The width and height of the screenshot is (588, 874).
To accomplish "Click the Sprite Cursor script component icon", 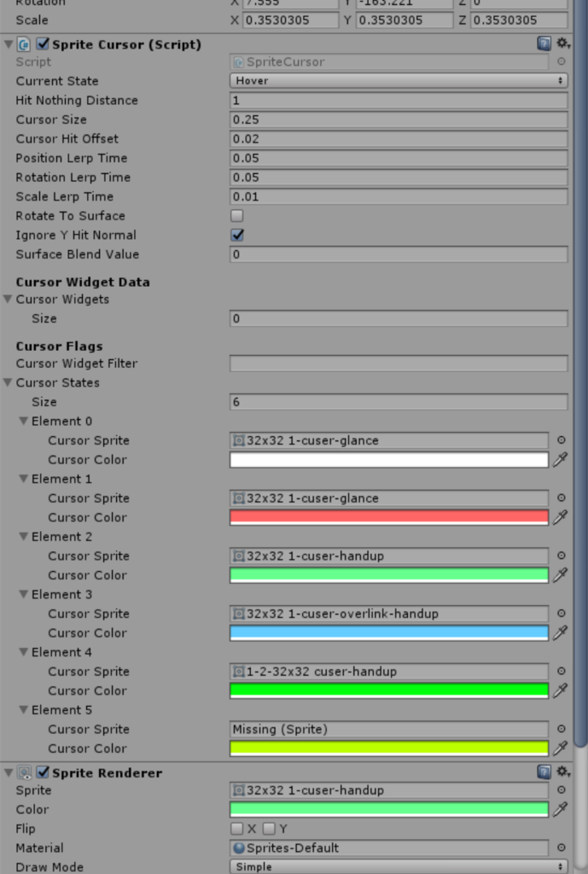I will pyautogui.click(x=24, y=44).
